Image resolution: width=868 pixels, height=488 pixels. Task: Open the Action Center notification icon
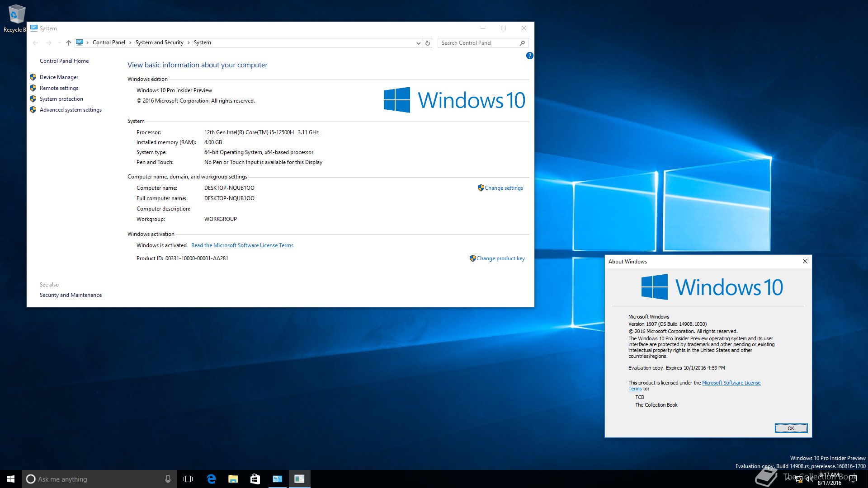pyautogui.click(x=853, y=479)
